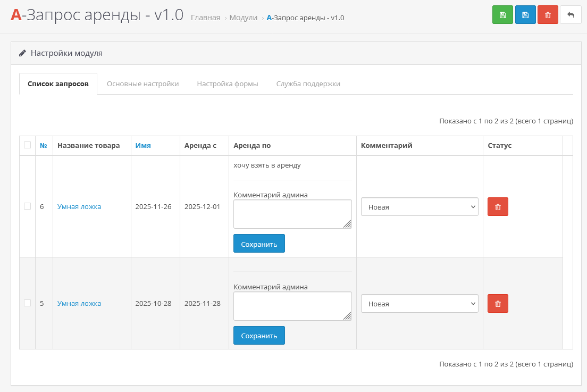The width and height of the screenshot is (587, 392).
Task: Go to the Служба поддержки tab
Action: (308, 84)
